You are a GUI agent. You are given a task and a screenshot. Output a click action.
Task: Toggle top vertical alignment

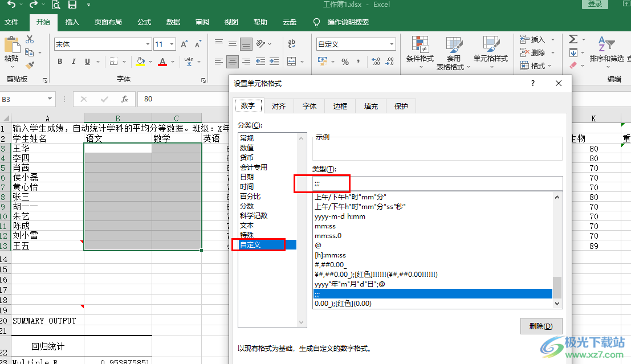pyautogui.click(x=219, y=43)
